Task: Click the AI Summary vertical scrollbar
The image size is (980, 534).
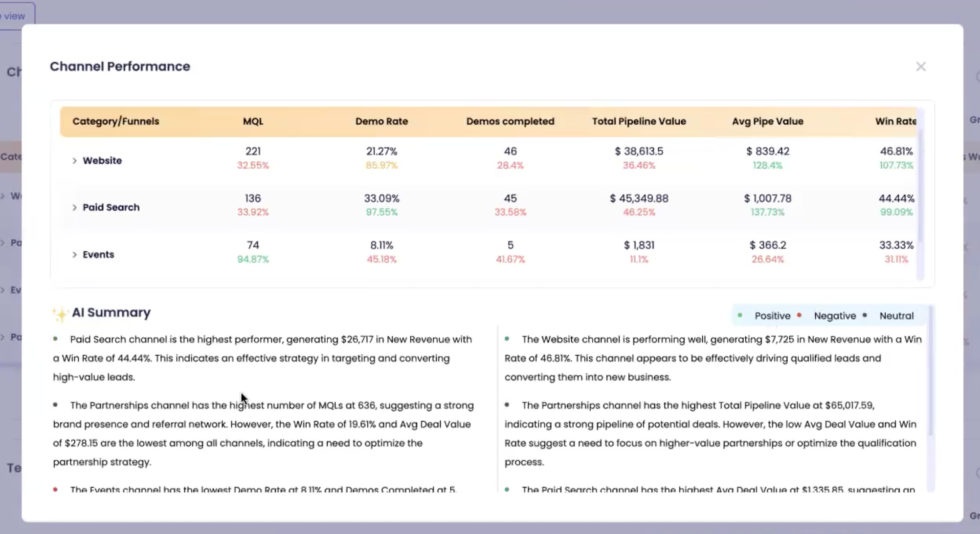Action: (930, 371)
